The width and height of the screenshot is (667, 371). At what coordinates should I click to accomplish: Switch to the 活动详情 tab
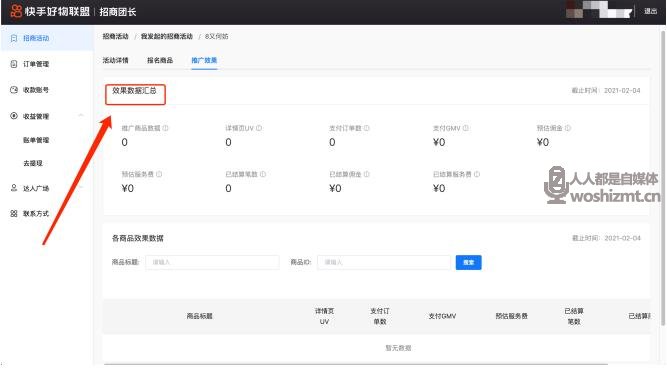pyautogui.click(x=115, y=60)
